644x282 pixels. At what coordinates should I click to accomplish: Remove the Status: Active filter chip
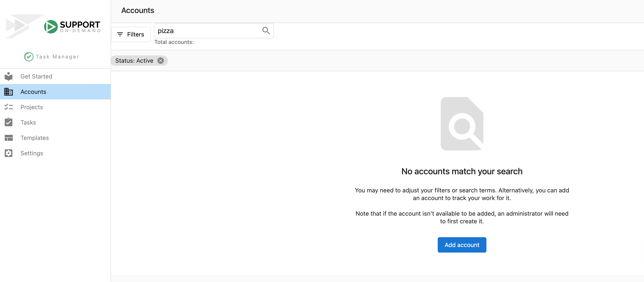[161, 61]
